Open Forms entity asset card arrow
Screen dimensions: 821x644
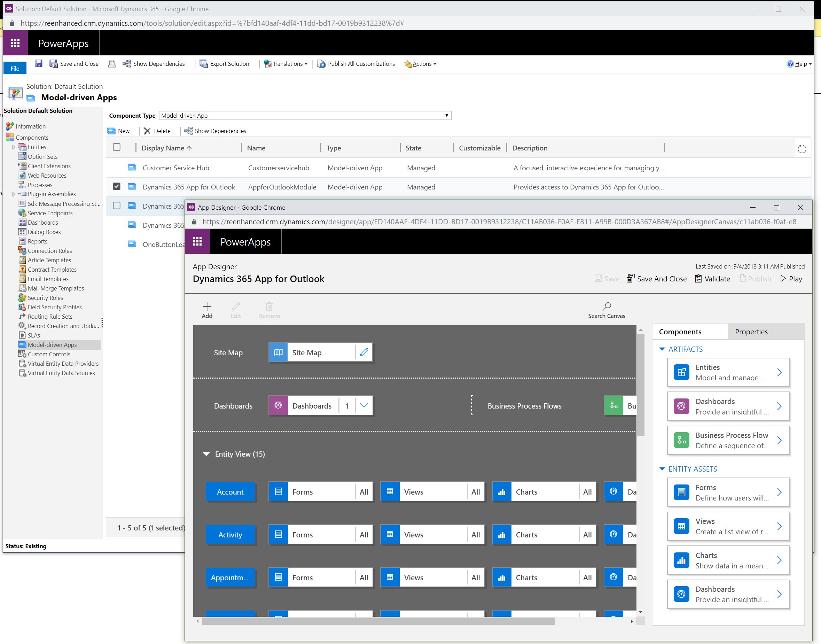coord(779,492)
